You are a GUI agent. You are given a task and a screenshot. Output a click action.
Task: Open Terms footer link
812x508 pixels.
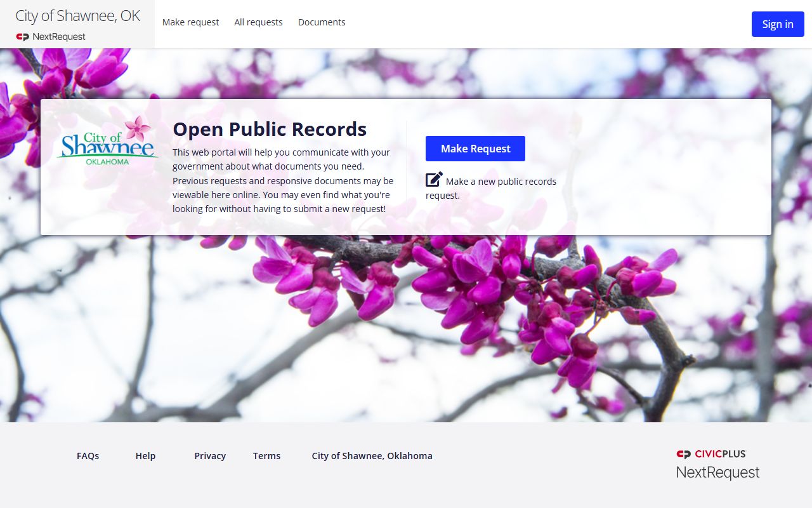[x=266, y=456]
